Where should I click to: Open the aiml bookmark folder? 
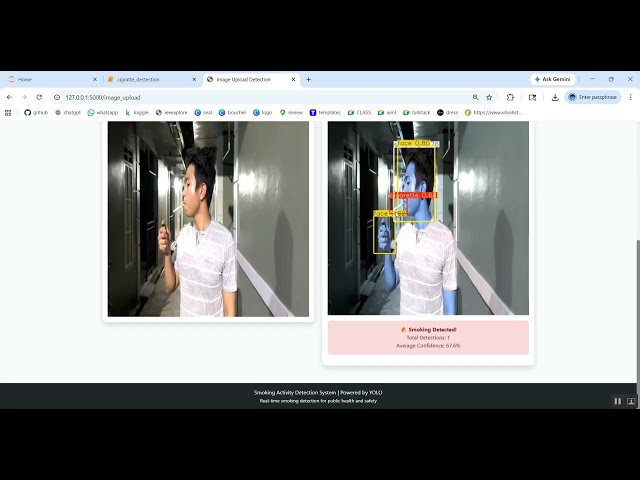387,113
